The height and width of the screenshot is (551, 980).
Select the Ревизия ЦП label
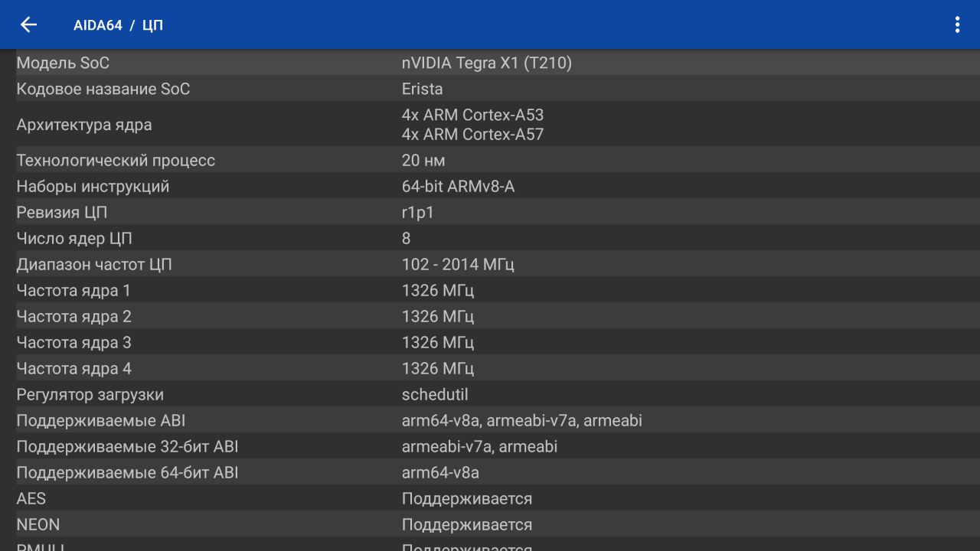coord(62,213)
